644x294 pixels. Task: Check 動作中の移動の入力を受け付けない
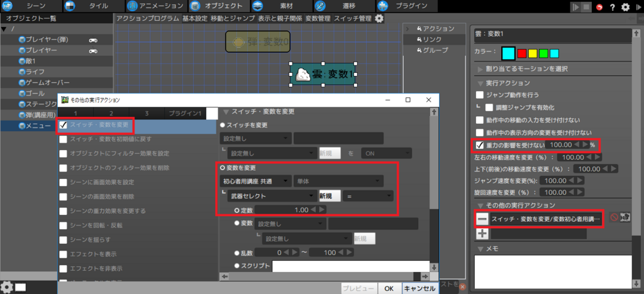click(x=479, y=120)
